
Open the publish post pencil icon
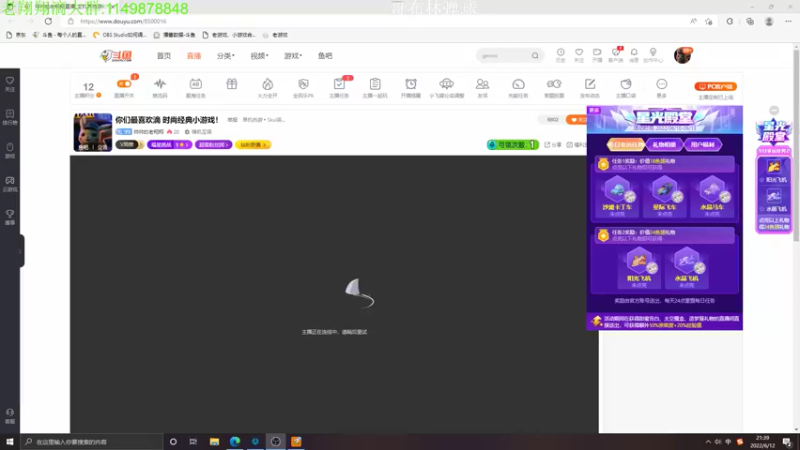tap(590, 87)
